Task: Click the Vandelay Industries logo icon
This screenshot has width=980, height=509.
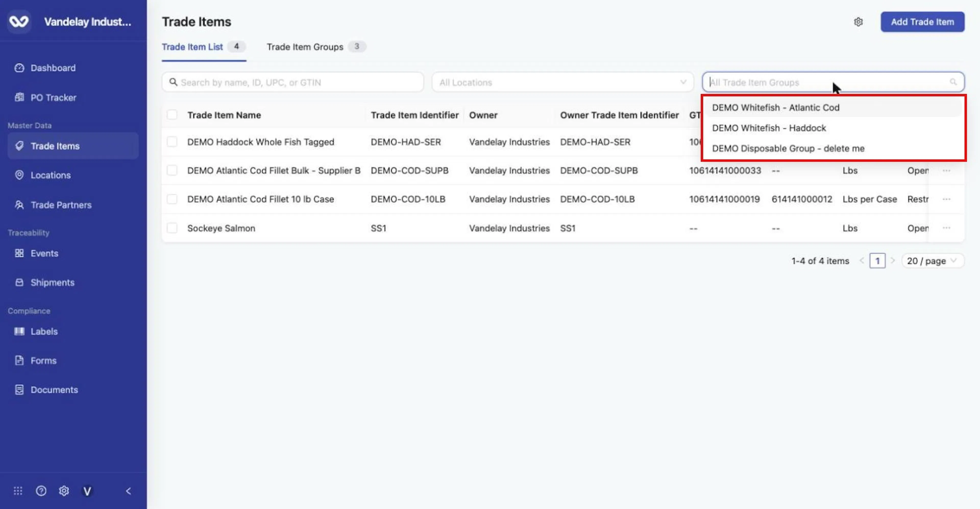Action: [19, 22]
